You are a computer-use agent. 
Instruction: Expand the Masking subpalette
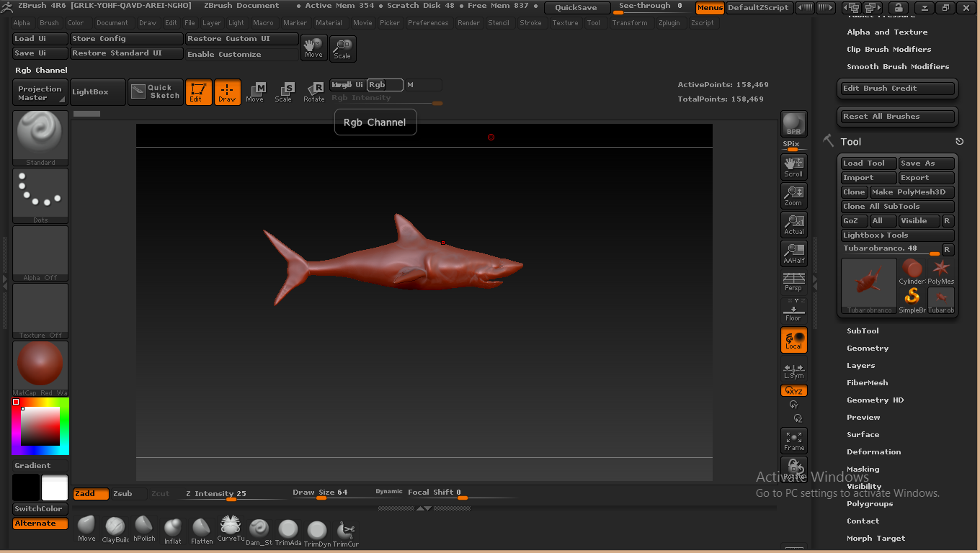(x=863, y=469)
